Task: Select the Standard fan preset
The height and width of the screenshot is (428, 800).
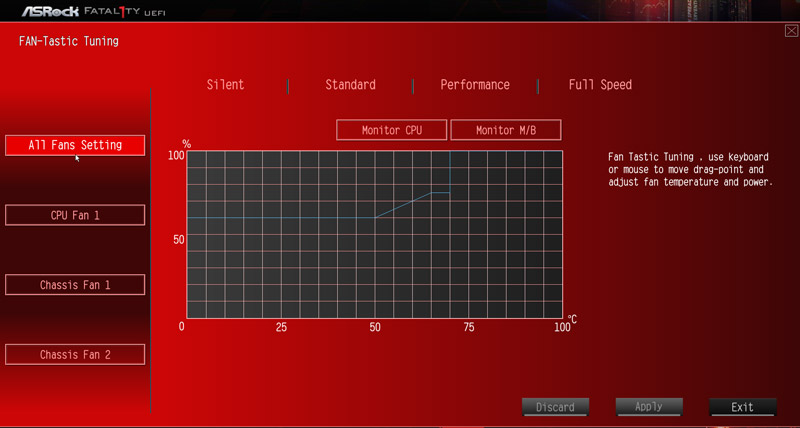Action: click(x=351, y=85)
